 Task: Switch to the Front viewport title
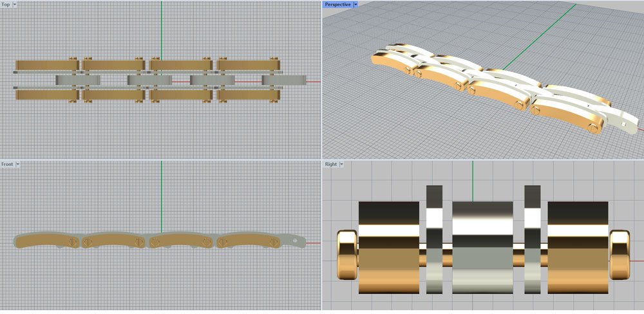pyautogui.click(x=7, y=164)
